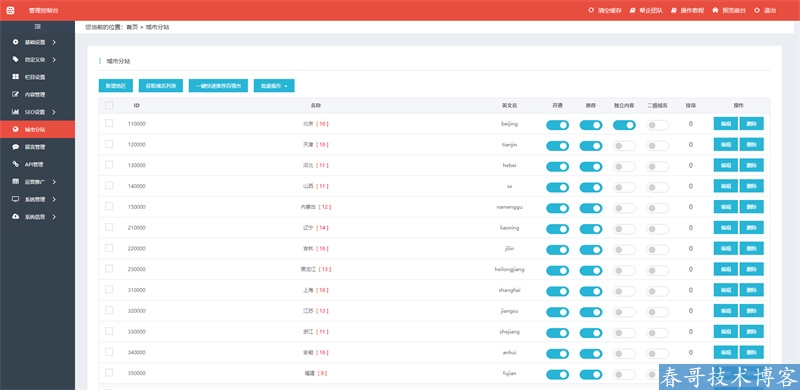Screen dimensions: 800x390
Task: Click the tag icon for 自定义块
Action: coord(15,59)
